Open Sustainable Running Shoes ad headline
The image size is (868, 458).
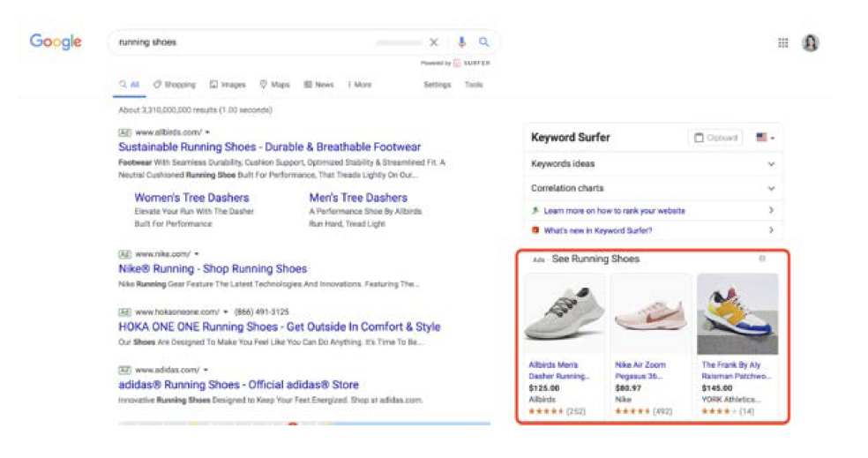pyautogui.click(x=270, y=146)
